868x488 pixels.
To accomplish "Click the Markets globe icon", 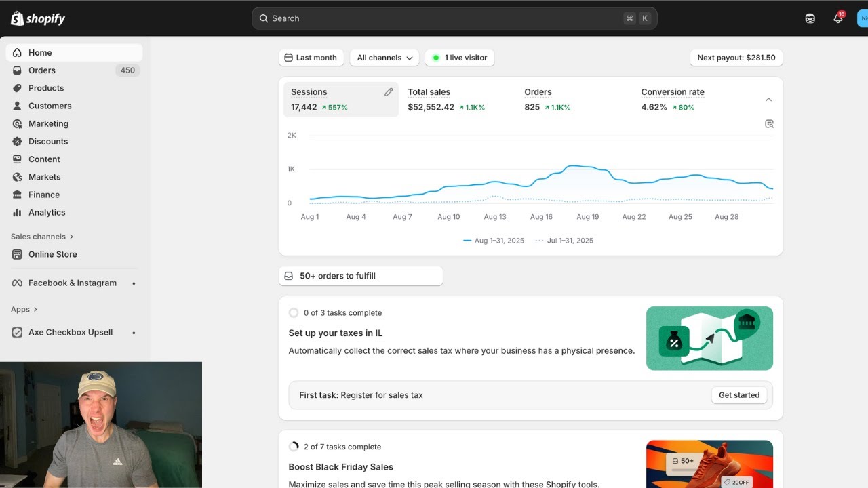I will tap(17, 177).
